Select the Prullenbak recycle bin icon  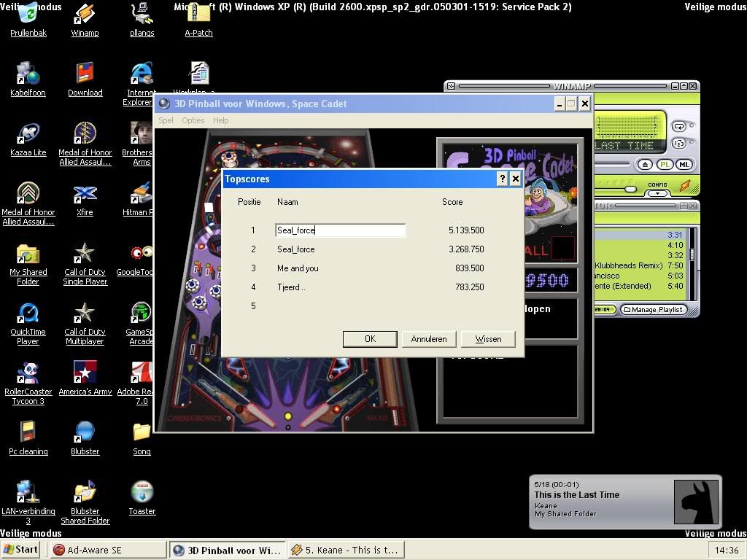pos(28,15)
